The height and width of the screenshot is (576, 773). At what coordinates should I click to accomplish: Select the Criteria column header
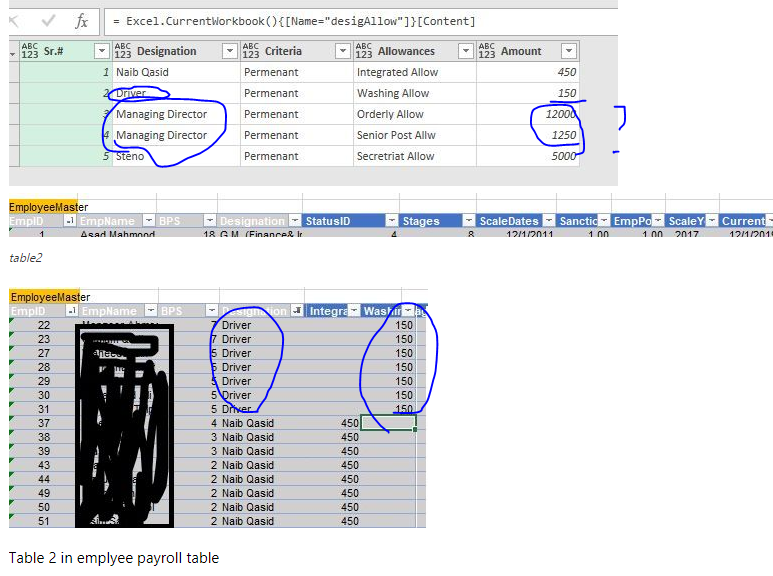[297, 51]
